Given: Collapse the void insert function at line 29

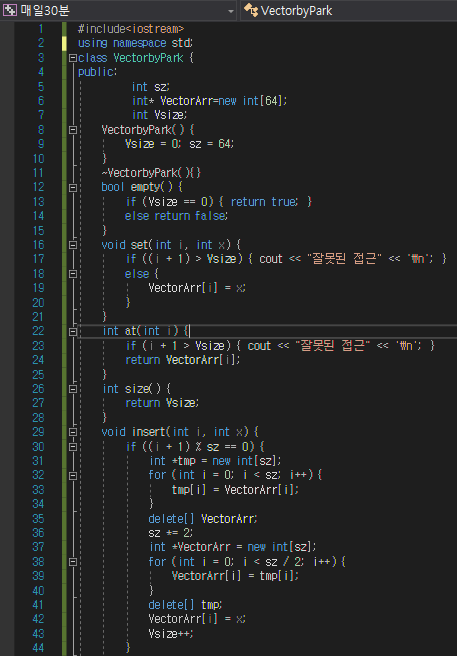Looking at the screenshot, I should pos(73,432).
